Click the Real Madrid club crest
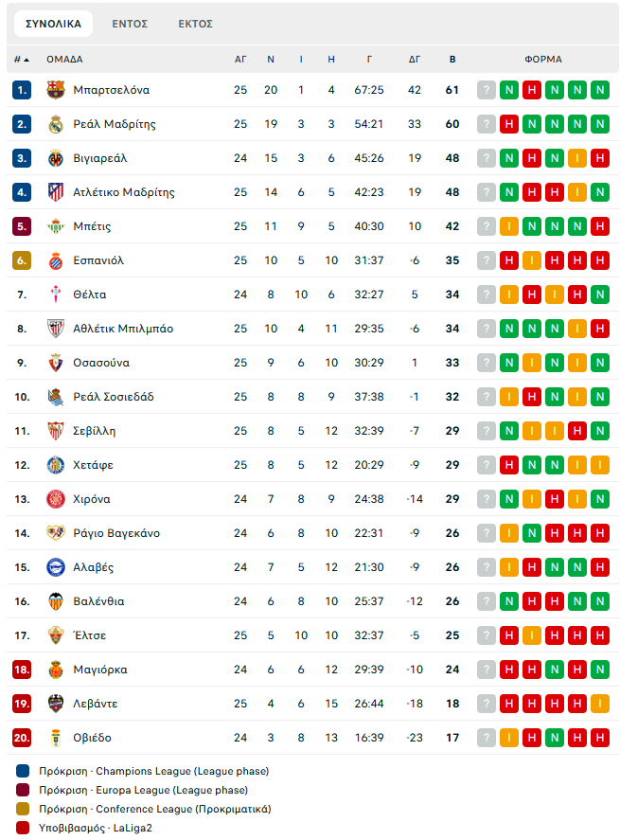Screen dimensions: 620x840 coord(54,124)
